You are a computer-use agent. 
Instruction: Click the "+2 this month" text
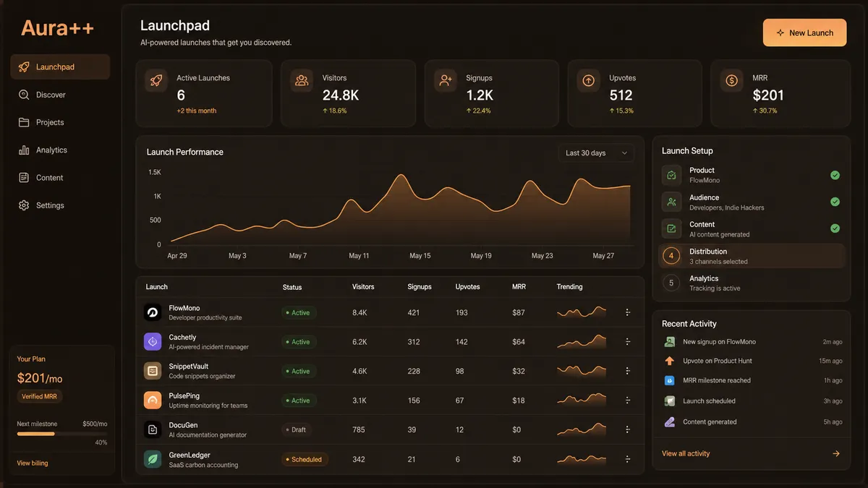[x=197, y=111]
